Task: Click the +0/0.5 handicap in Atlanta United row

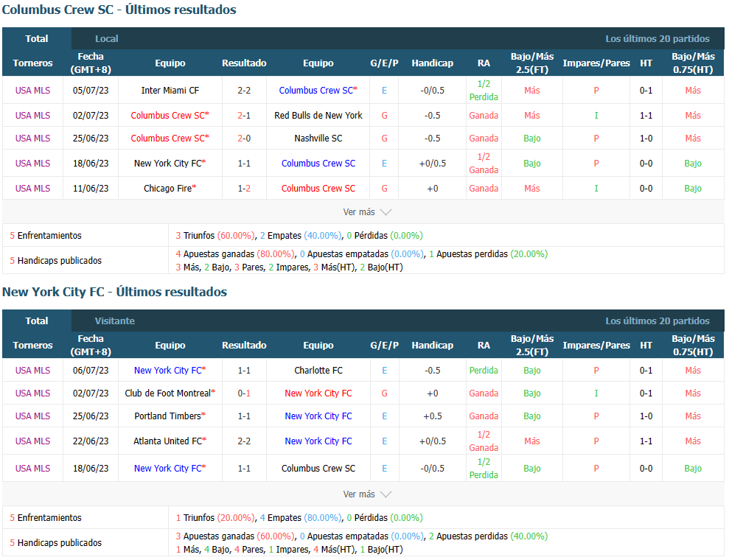Action: [433, 441]
